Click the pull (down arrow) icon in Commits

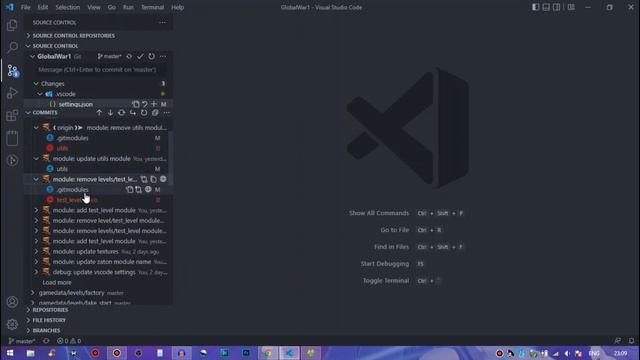[x=110, y=113]
